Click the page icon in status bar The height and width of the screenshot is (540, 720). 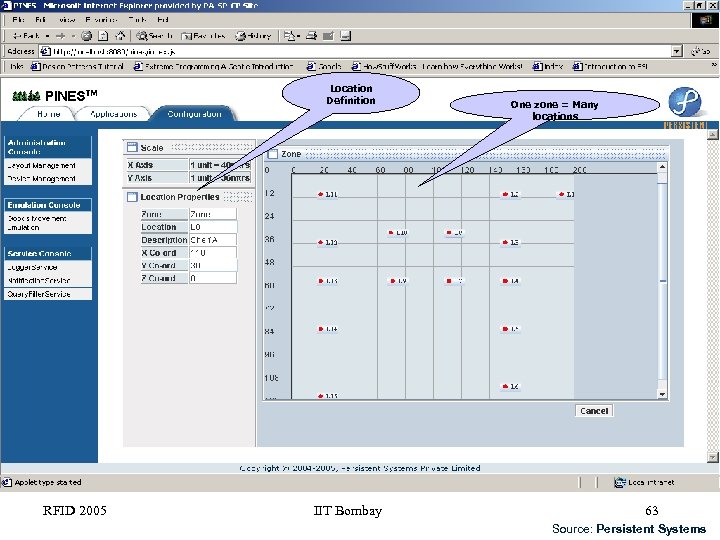pos(6,482)
